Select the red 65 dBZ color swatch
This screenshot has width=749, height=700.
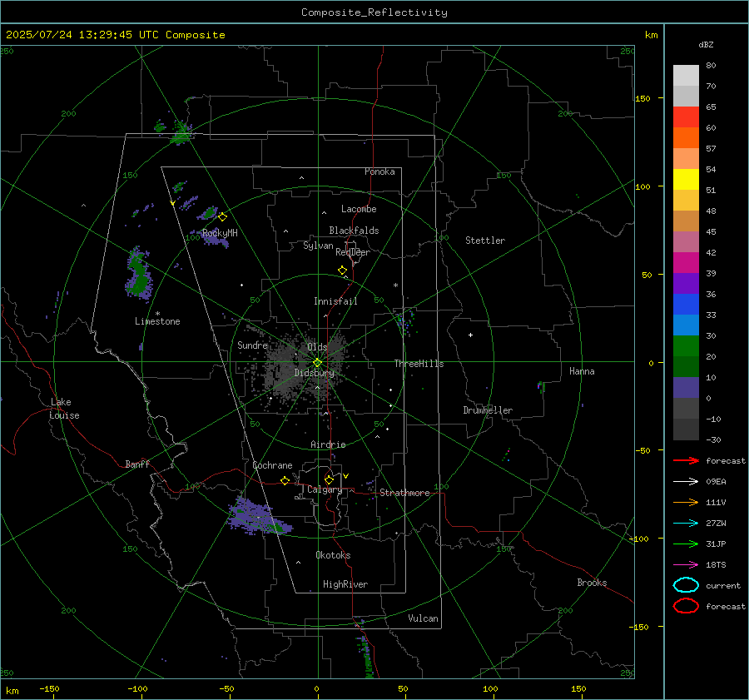pos(686,117)
